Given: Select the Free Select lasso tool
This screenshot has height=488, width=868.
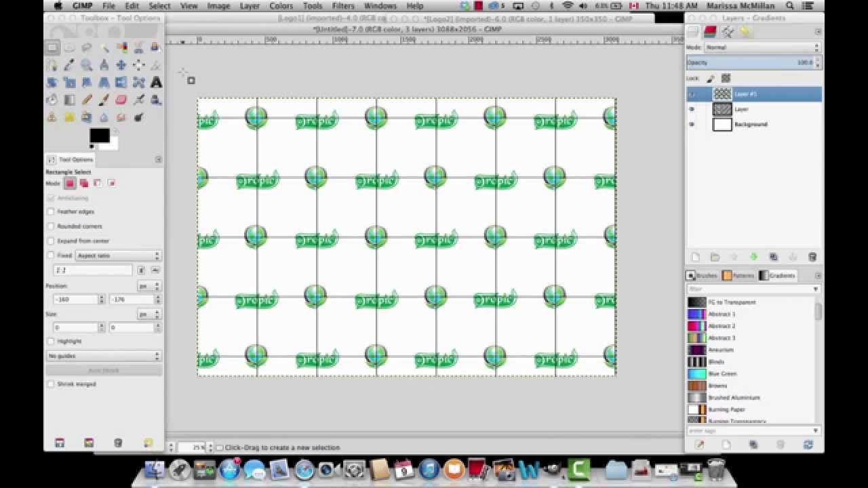Looking at the screenshot, I should (x=87, y=47).
